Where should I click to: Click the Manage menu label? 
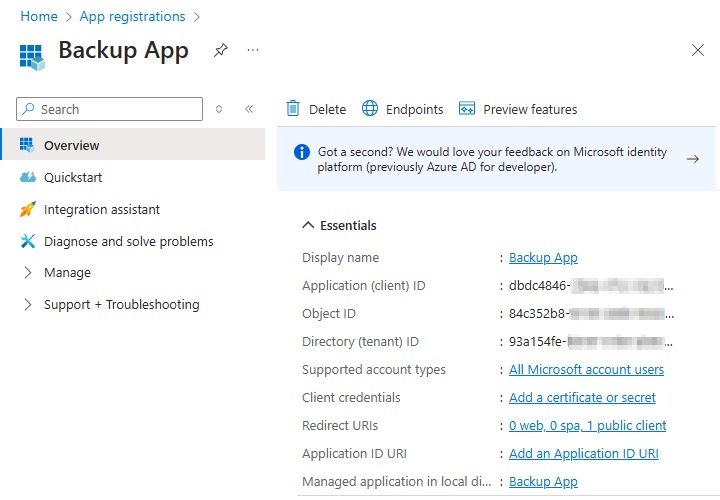[68, 273]
